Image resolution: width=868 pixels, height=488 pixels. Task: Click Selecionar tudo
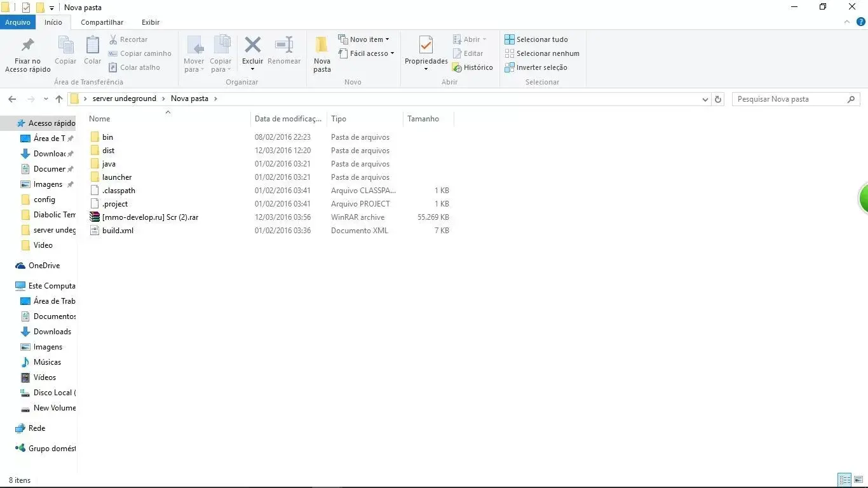click(536, 39)
